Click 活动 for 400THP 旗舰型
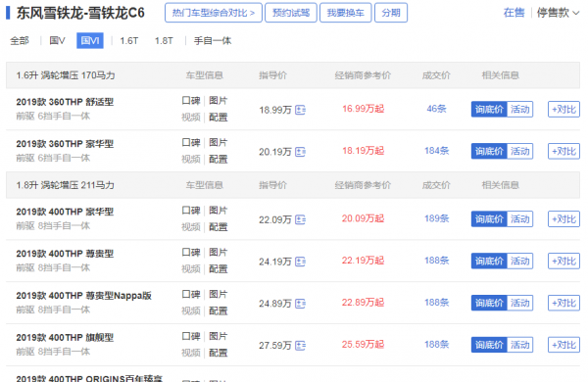Viewport: 588px width, 382px height. coord(520,345)
